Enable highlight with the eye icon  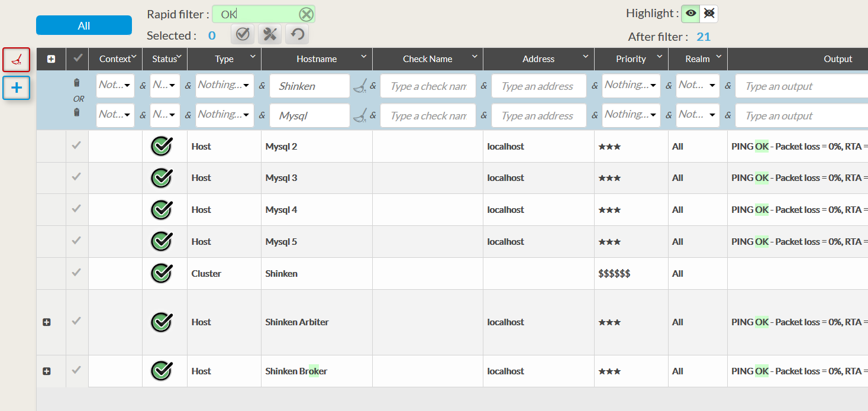690,14
